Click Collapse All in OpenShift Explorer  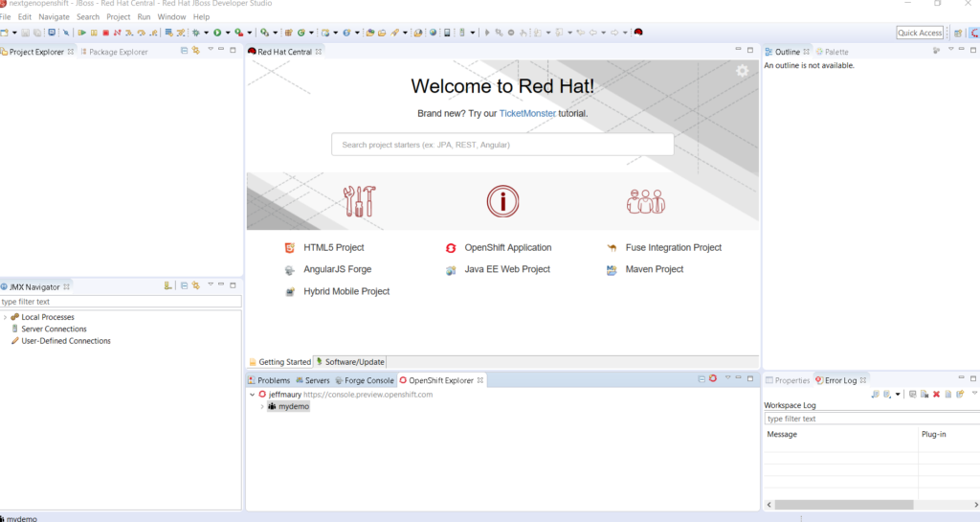point(701,379)
